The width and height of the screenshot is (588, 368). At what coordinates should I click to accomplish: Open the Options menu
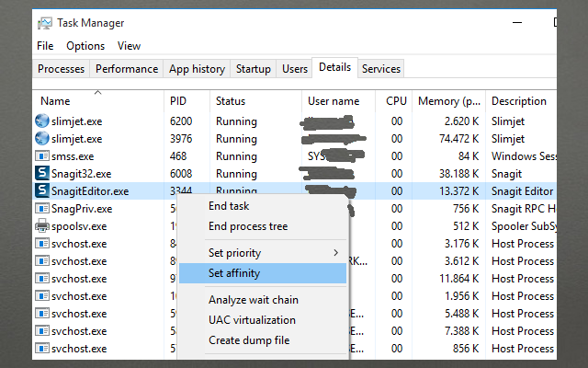[x=85, y=46]
